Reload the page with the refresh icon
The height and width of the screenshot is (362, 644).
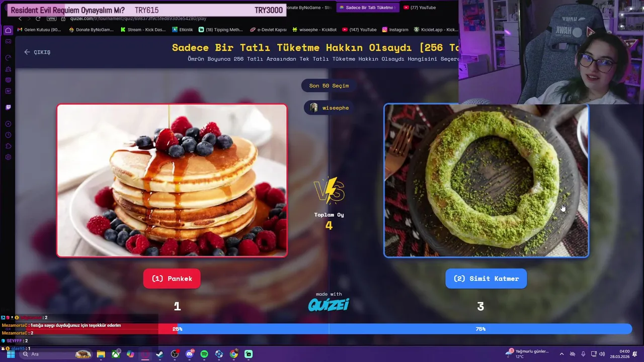click(x=38, y=19)
